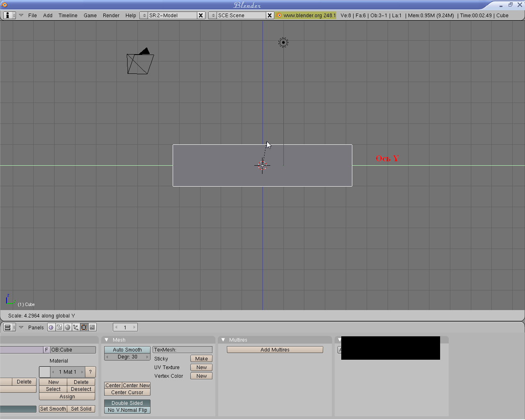
Task: Open the Scene context icon
Action: [x=92, y=327]
